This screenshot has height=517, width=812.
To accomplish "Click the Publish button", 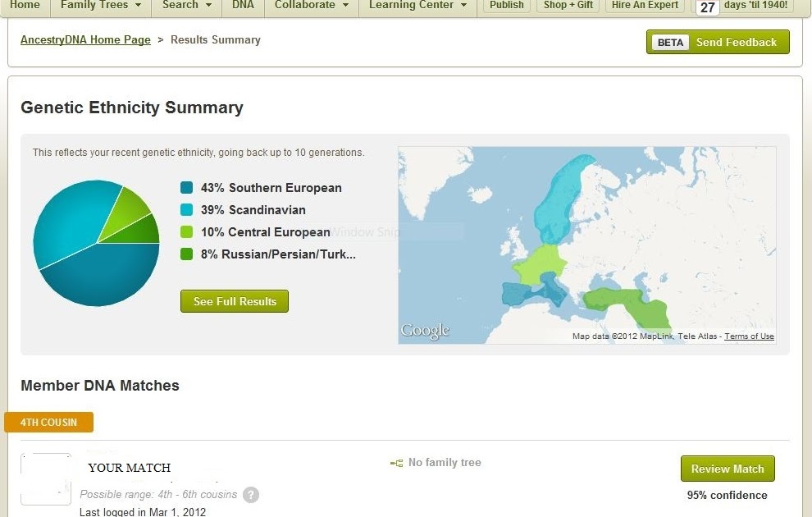I will pos(506,5).
